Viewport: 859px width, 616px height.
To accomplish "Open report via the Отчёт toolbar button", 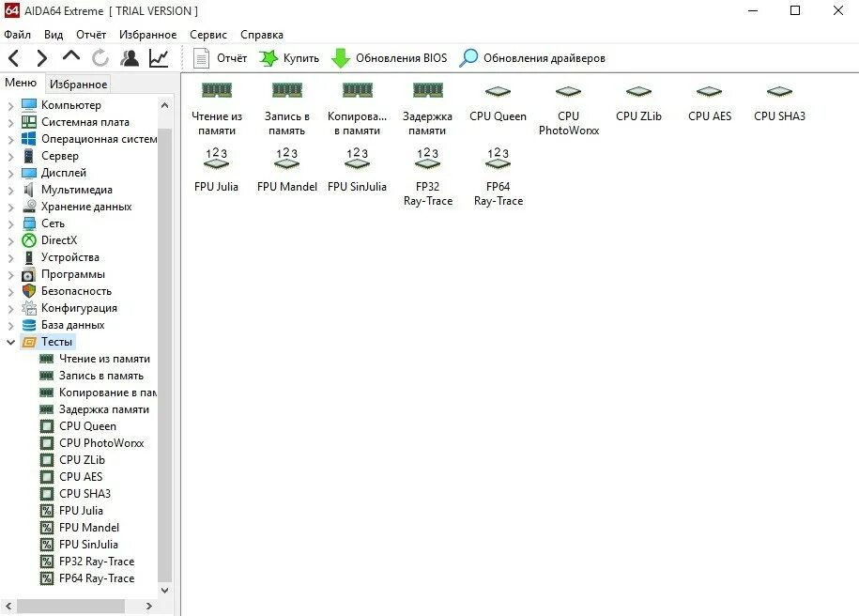I will pyautogui.click(x=220, y=58).
